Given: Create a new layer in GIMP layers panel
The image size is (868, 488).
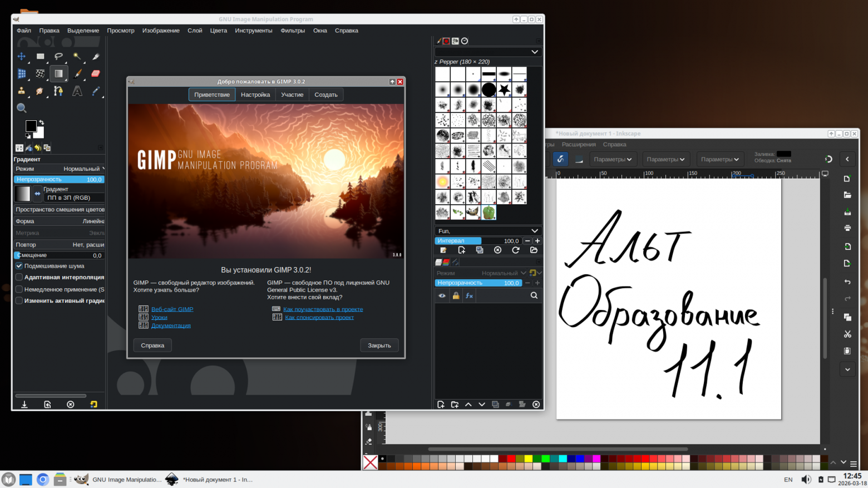Looking at the screenshot, I should pyautogui.click(x=441, y=405).
